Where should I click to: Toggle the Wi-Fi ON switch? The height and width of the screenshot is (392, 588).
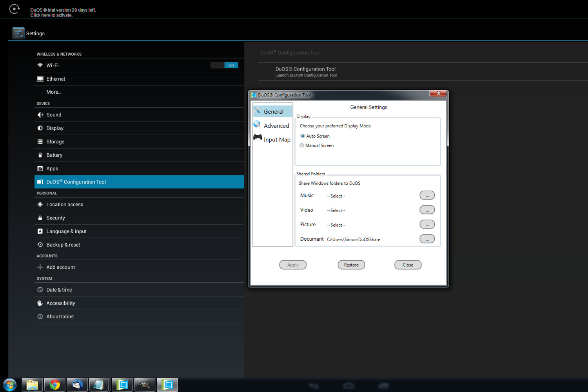coord(224,65)
